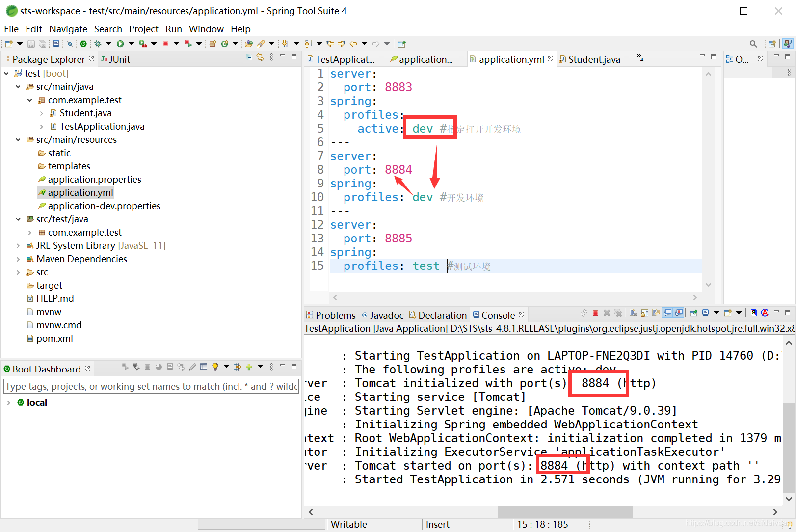
Task: Expand Student.java in Package Explorer
Action: (42, 113)
